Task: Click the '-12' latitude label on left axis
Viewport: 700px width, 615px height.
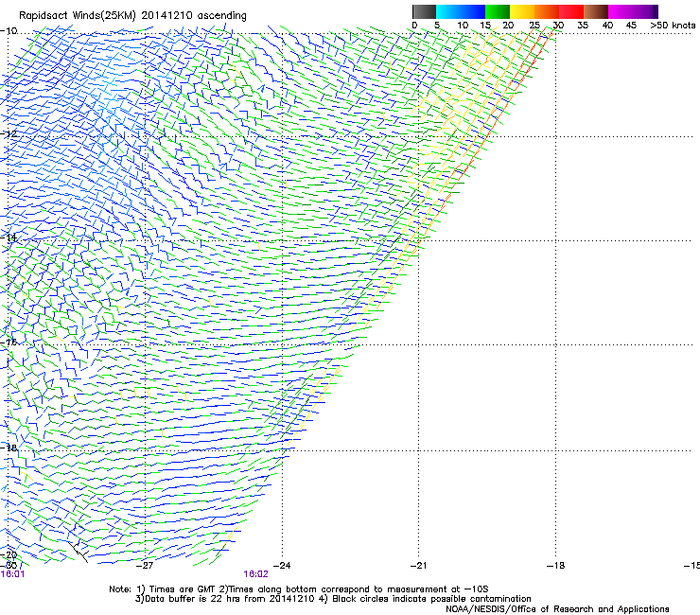Action: pos(9,134)
